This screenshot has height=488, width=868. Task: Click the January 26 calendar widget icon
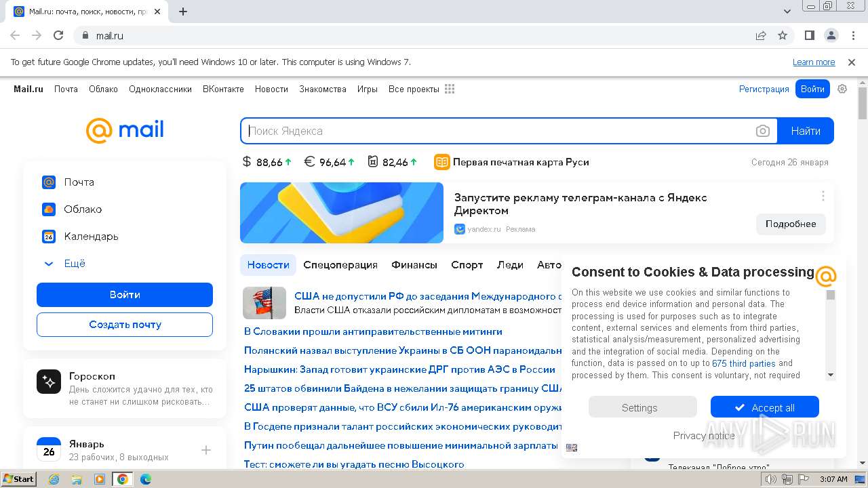coord(49,450)
